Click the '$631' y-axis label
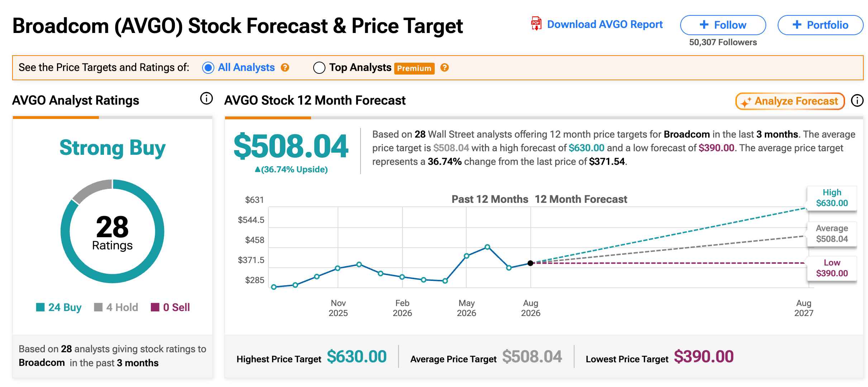Screen dimensions: 868x387 (254, 200)
